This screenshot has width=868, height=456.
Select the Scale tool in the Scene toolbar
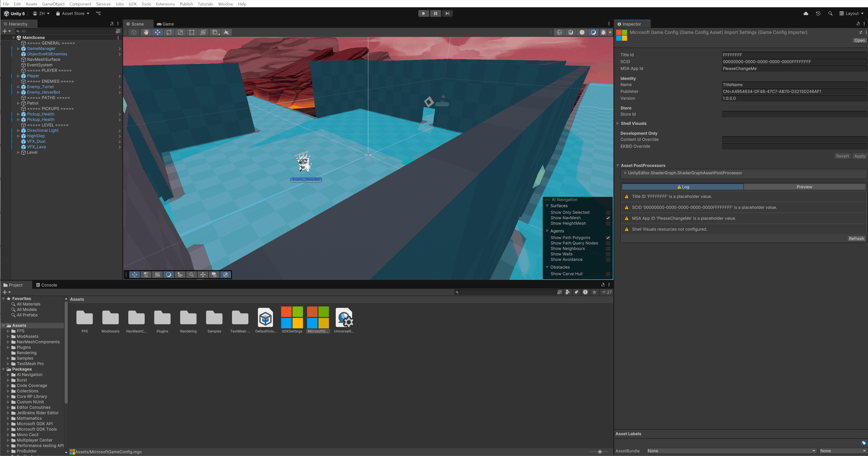(181, 32)
